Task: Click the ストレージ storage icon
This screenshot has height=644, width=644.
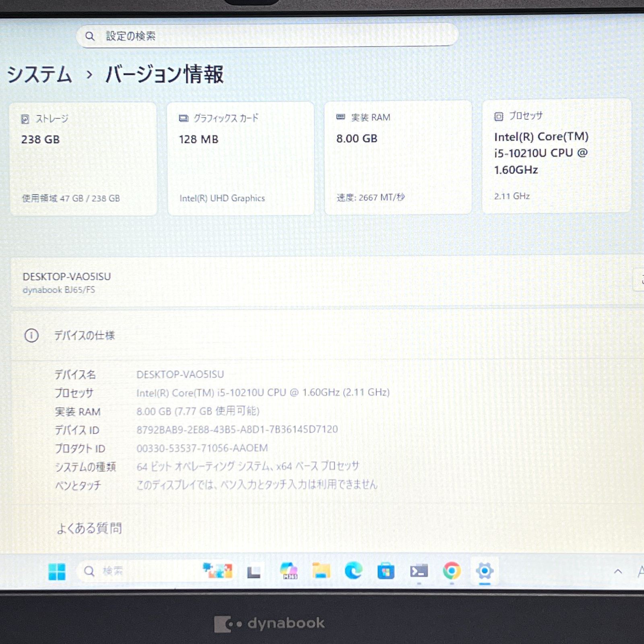Action: [25, 119]
